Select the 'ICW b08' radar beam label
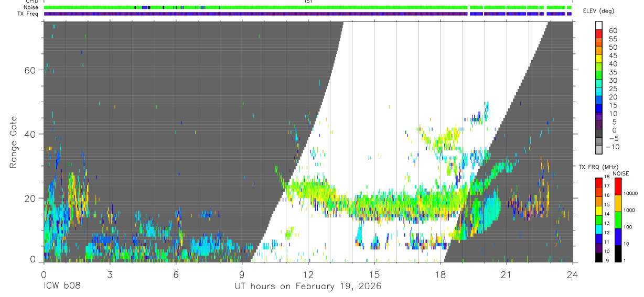644x297 pixels. click(63, 287)
